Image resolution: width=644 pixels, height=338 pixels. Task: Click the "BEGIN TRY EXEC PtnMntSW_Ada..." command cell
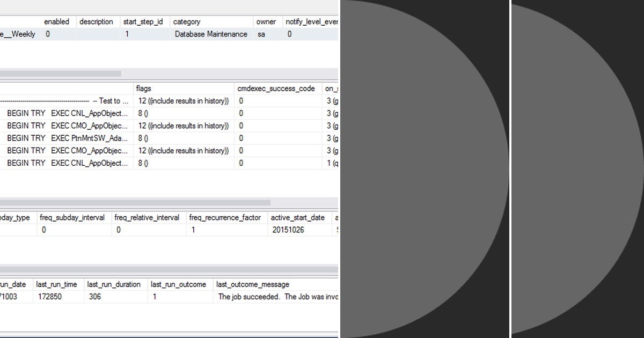[x=67, y=138]
